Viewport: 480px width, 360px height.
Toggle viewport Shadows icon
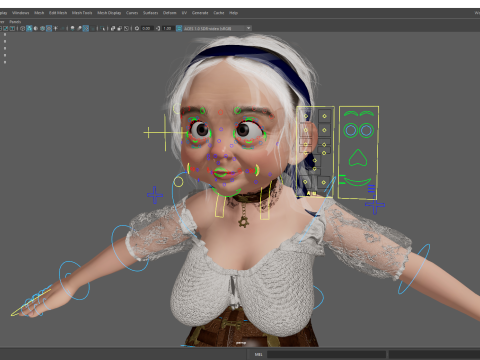coord(62,28)
